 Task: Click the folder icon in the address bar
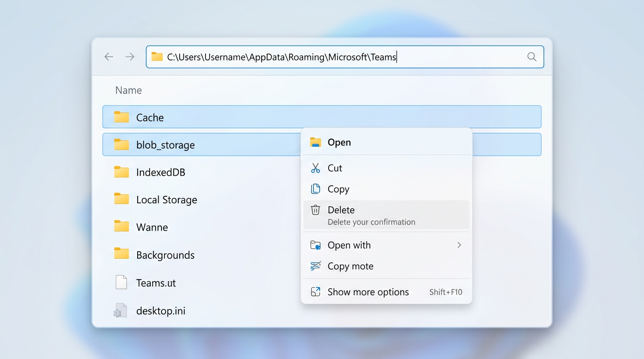coord(157,57)
